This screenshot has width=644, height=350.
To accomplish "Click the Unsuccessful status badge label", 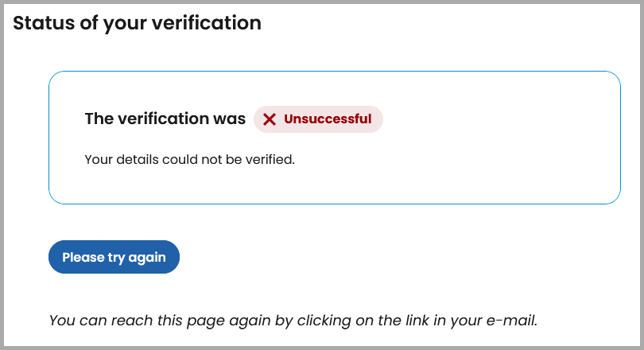I will tap(328, 119).
